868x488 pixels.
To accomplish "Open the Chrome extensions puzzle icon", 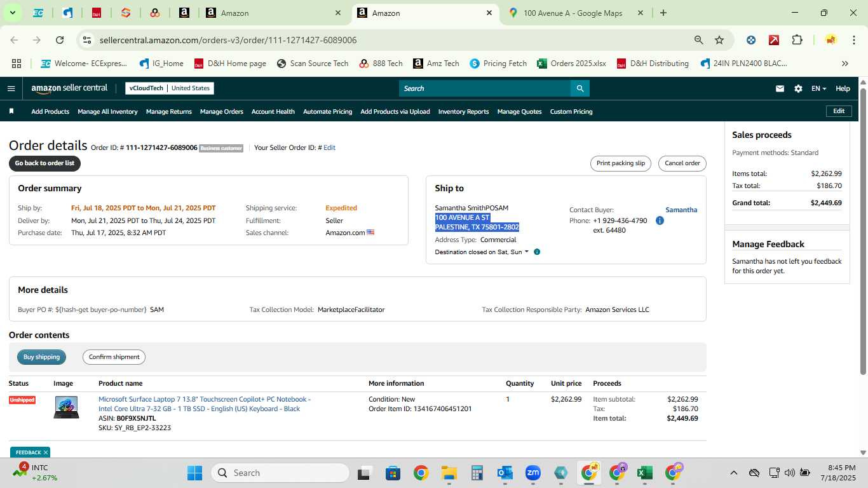I will pyautogui.click(x=797, y=40).
